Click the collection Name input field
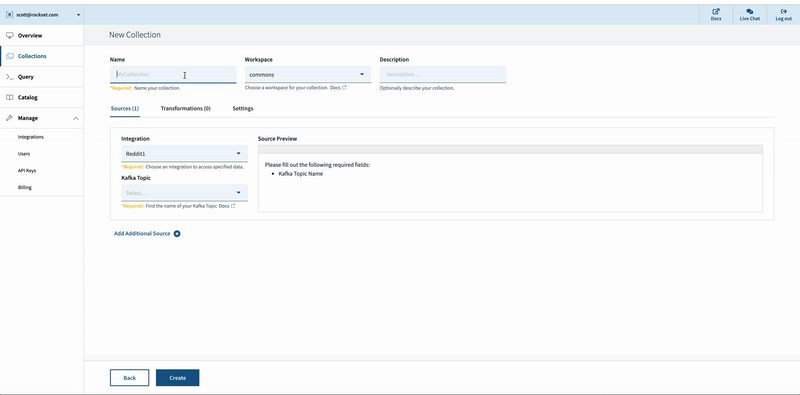Viewport: 800px width, 395px height. click(x=173, y=75)
